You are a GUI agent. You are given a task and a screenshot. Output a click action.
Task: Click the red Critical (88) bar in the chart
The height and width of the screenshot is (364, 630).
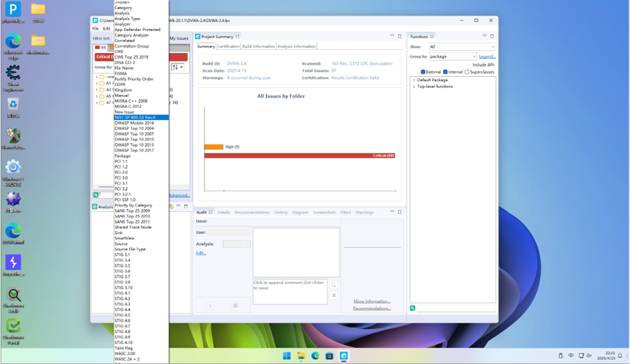click(300, 156)
